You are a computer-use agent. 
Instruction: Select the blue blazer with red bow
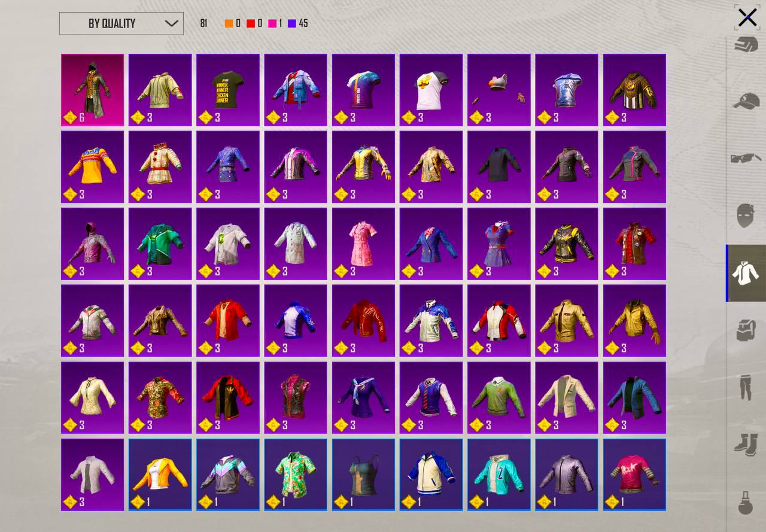[x=431, y=244]
